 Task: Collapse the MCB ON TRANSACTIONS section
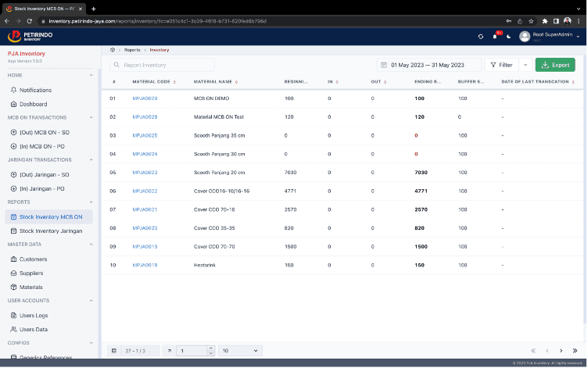pos(91,118)
